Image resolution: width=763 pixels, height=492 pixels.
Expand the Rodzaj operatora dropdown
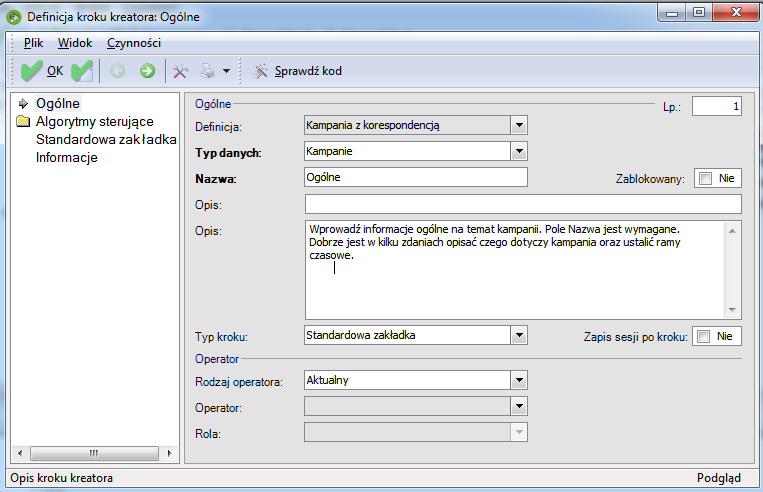coord(519,380)
